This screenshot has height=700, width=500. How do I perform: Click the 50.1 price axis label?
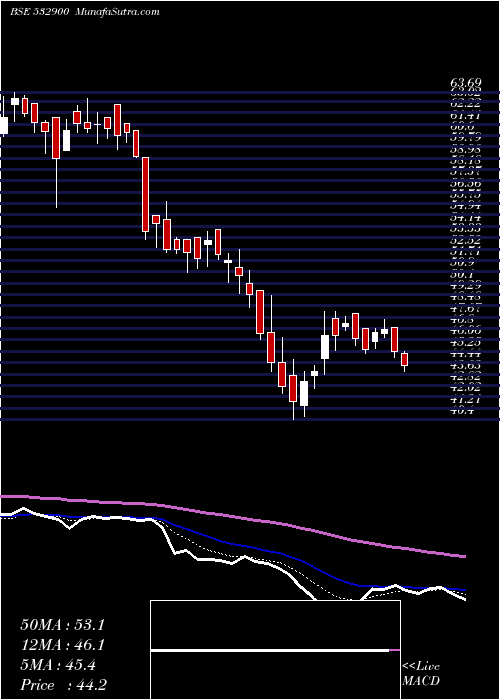(x=463, y=275)
